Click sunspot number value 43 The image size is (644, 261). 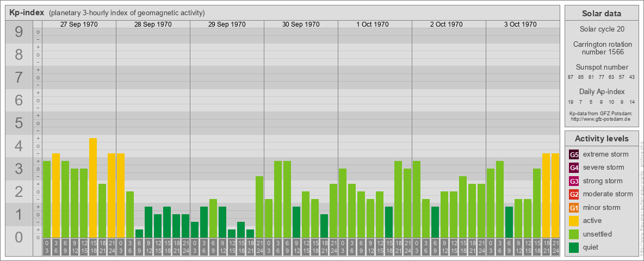coord(631,77)
